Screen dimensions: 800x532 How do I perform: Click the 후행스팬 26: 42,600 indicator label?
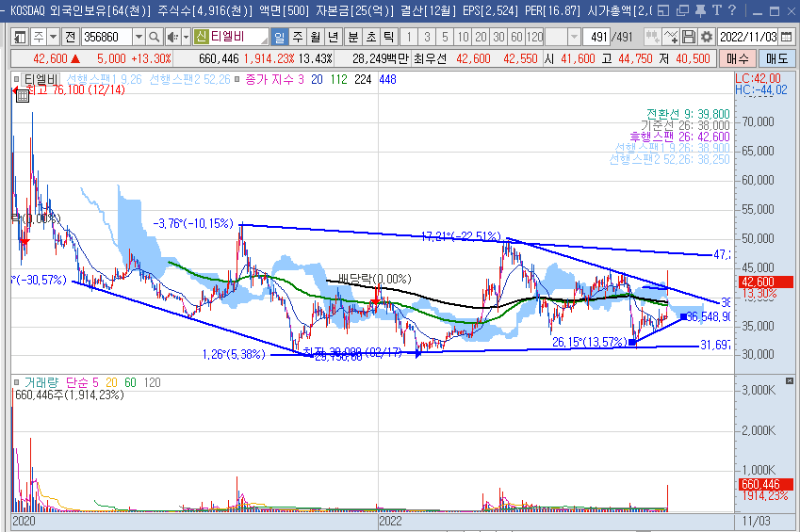679,137
